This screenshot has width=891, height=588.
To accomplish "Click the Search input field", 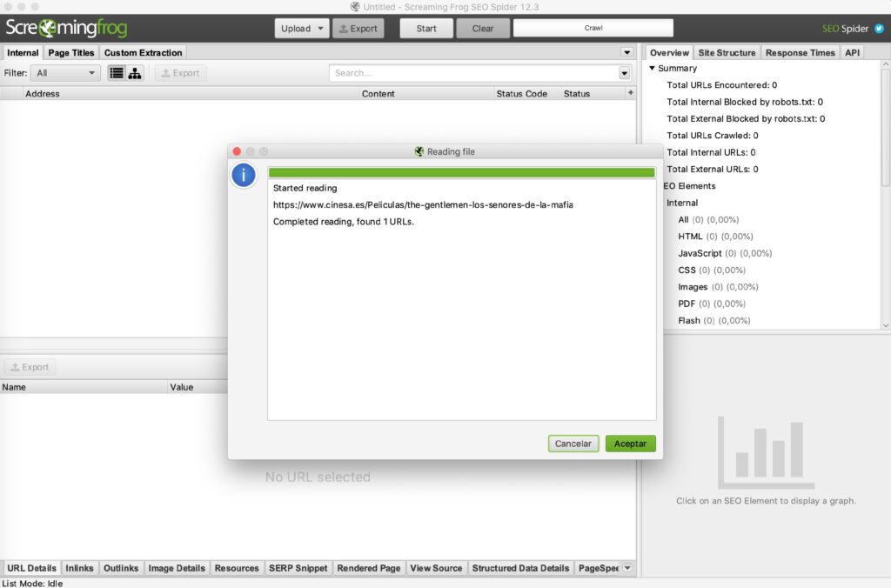I will [474, 73].
